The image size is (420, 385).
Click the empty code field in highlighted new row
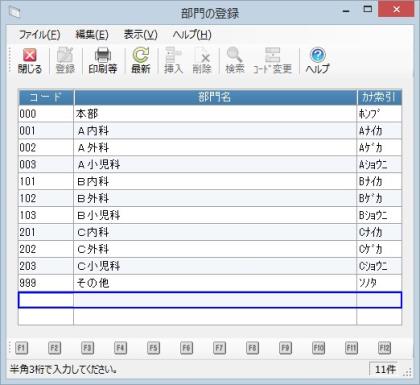[x=46, y=300]
